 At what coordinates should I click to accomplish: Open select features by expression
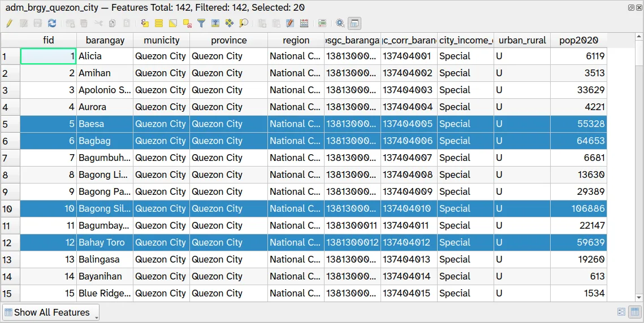coord(145,23)
